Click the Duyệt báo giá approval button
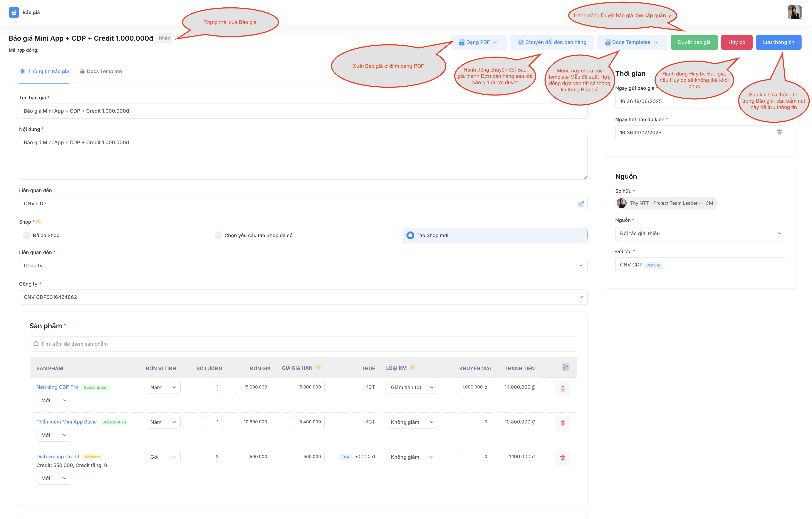 point(694,42)
